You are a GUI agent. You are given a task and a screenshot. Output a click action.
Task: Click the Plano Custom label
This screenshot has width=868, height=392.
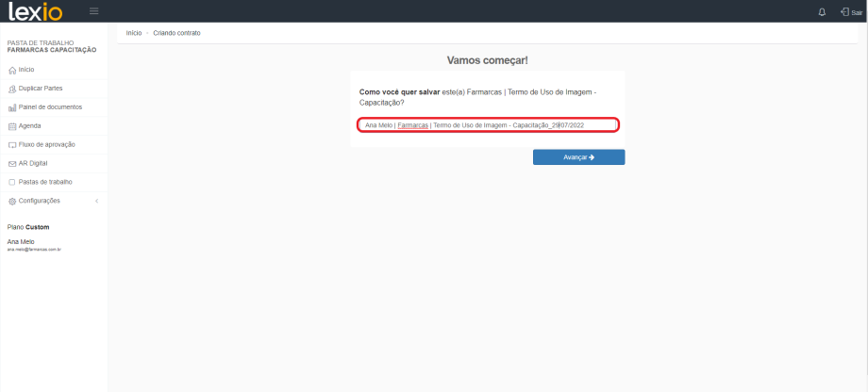click(x=28, y=227)
